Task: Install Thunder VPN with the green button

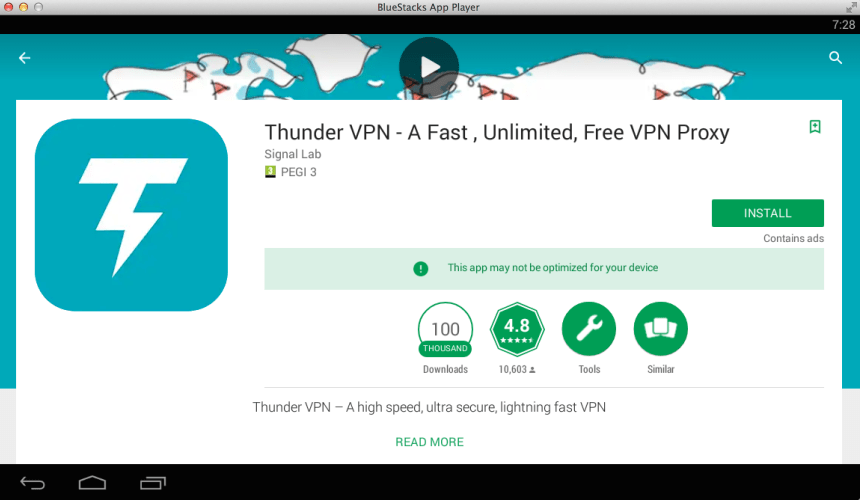Action: [767, 213]
